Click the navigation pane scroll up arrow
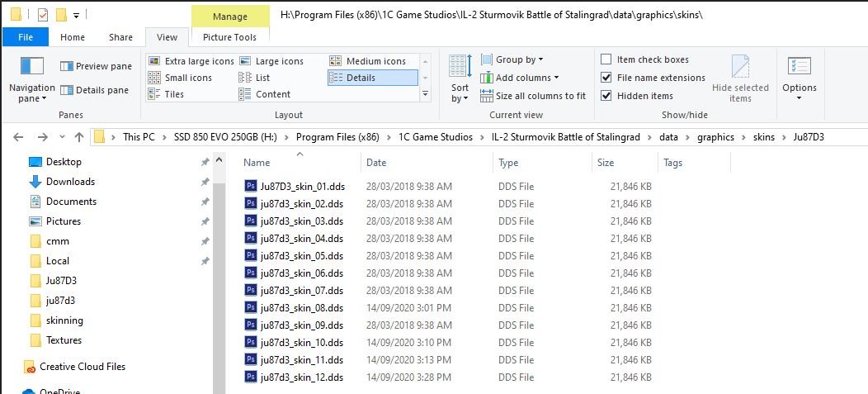868x394 pixels. pyautogui.click(x=219, y=160)
